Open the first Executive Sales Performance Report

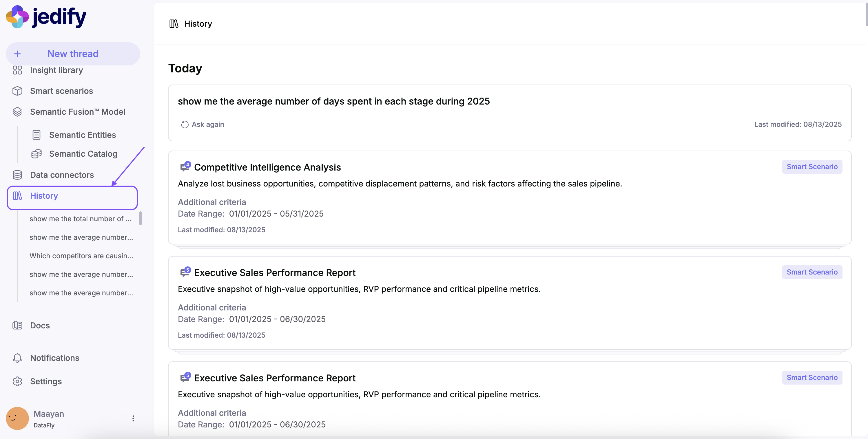point(274,272)
